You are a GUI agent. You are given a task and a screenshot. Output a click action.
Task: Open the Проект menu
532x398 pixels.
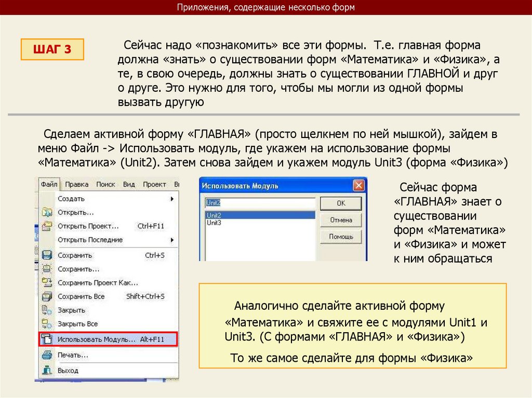click(x=154, y=184)
